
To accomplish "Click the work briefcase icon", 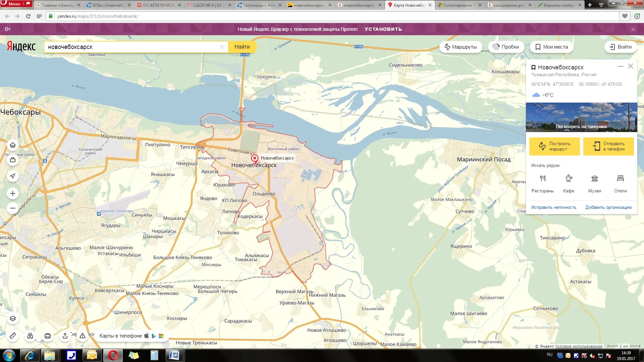I will 13,160.
